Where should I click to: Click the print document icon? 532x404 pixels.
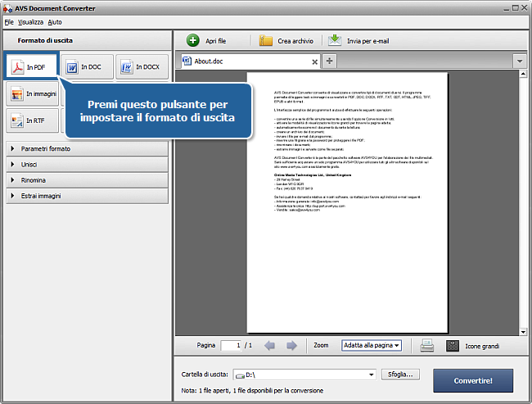tap(426, 346)
